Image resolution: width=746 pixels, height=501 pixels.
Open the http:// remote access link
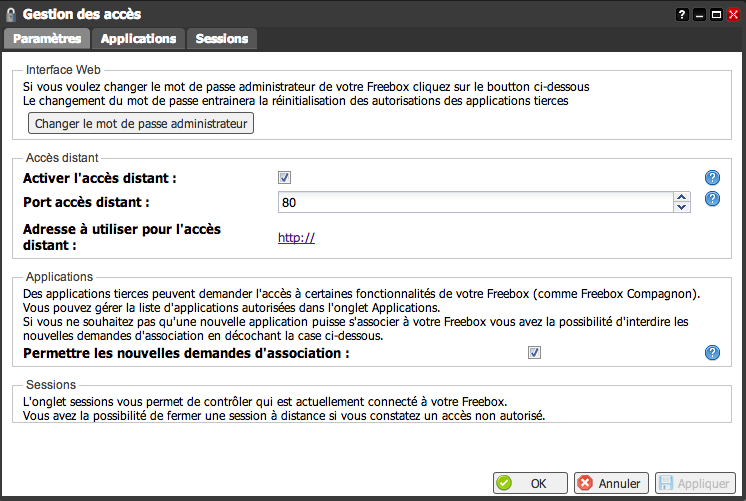pos(296,237)
